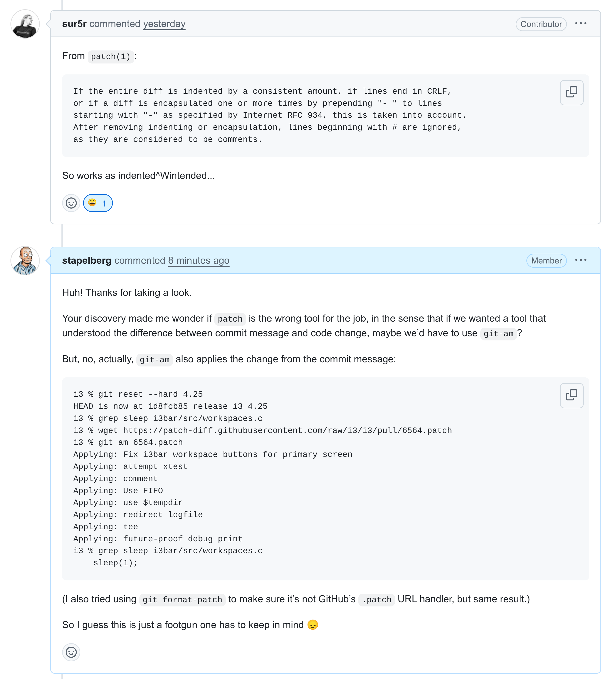The width and height of the screenshot is (616, 679).
Task: Add a reaction to sur5r's comment
Action: 71,203
